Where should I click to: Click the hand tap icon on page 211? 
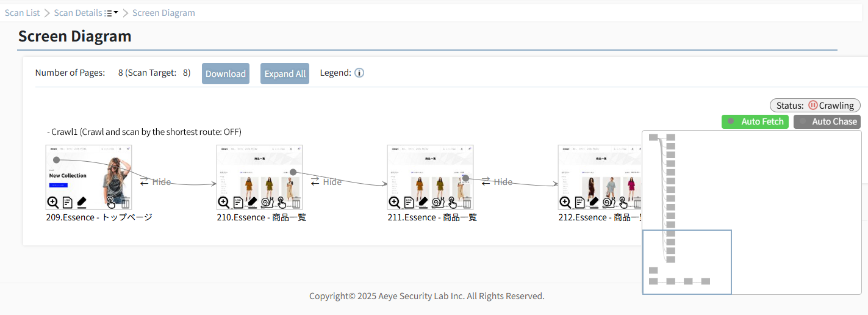pos(453,203)
